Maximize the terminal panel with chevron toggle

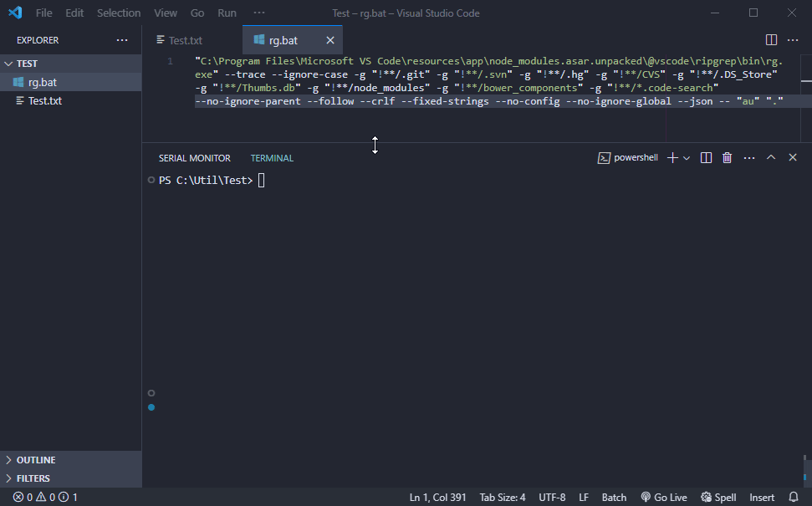pos(771,157)
